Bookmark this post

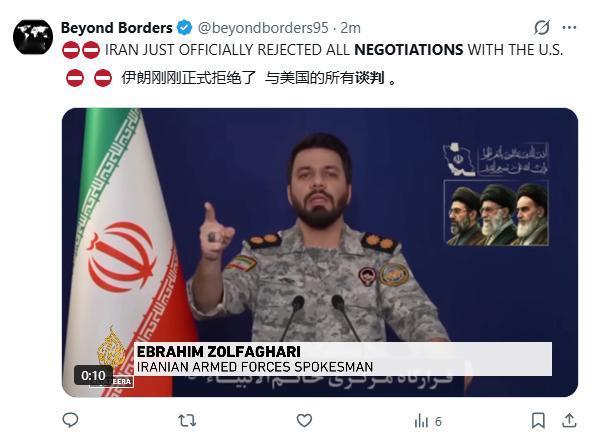tap(538, 420)
